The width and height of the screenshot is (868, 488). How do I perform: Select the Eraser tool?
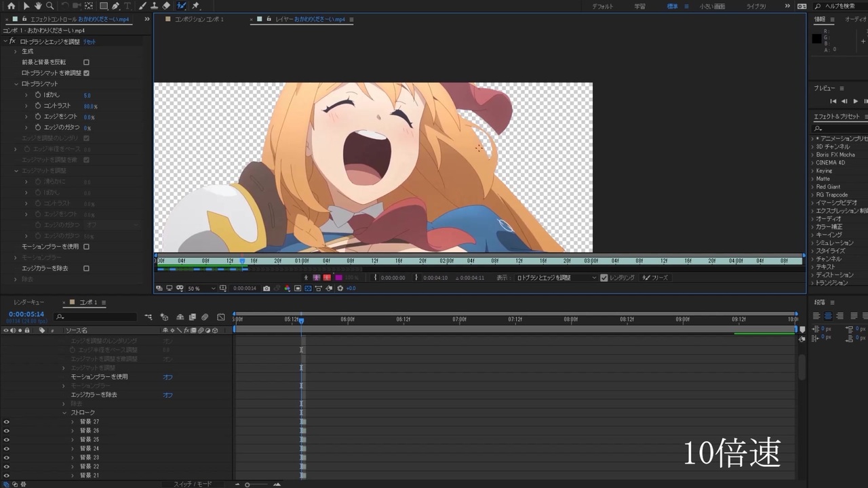pyautogui.click(x=166, y=5)
